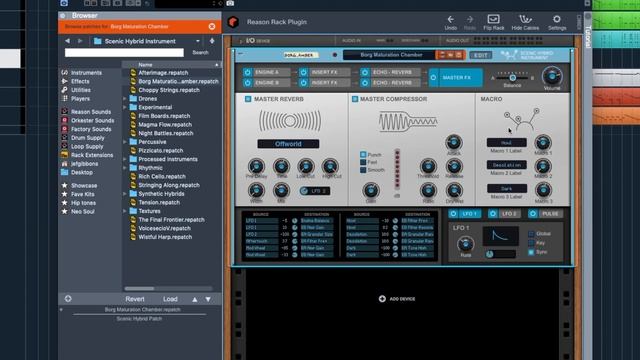Enable the Master Compressor checkbox

pos(355,99)
